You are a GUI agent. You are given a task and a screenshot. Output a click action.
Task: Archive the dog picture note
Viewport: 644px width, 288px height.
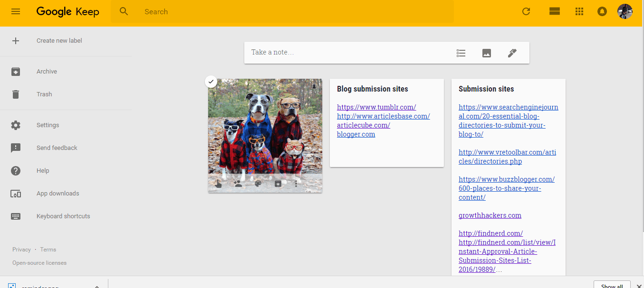point(278,184)
